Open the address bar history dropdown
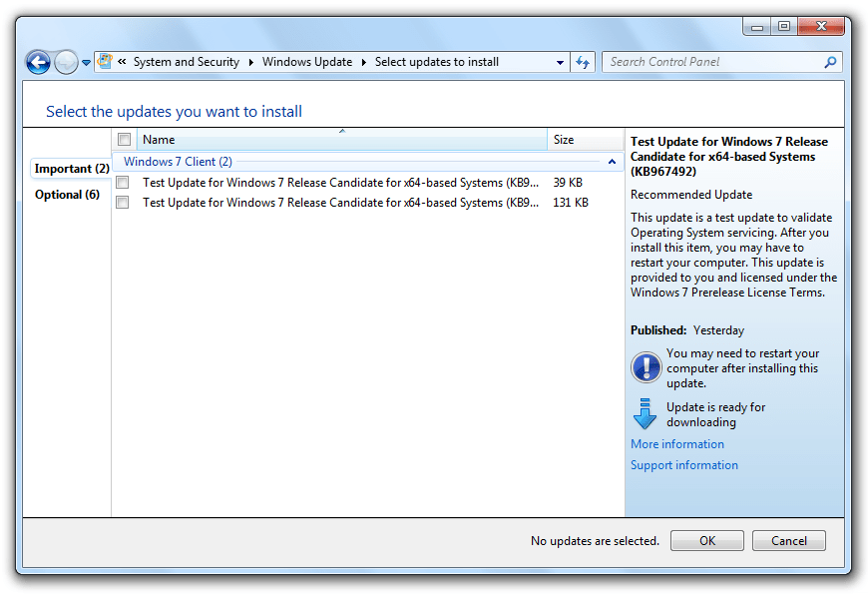This screenshot has height=594, width=868. (x=561, y=62)
